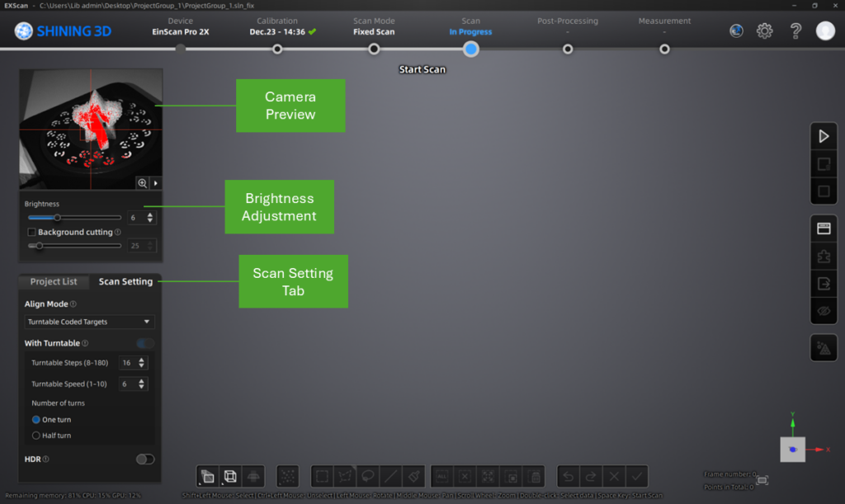
Task: Enable the Background cutting checkbox
Action: click(x=31, y=233)
